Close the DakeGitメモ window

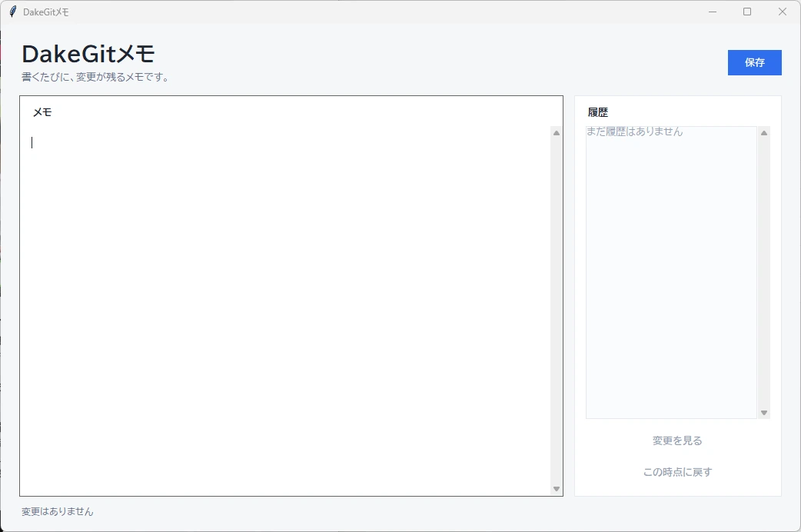782,12
